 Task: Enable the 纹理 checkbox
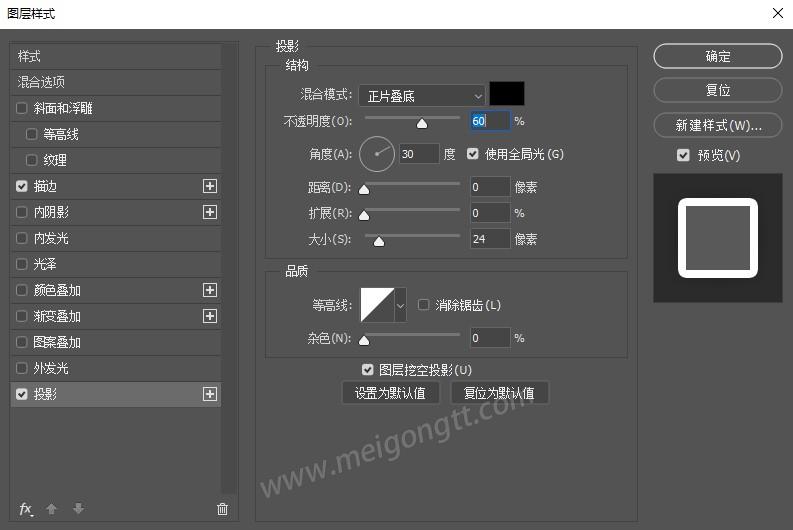(31, 160)
